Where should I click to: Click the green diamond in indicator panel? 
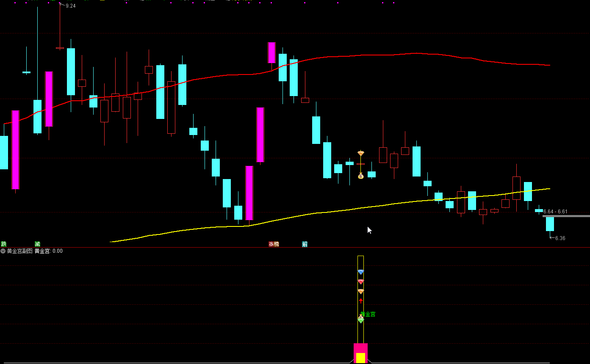tap(360, 320)
